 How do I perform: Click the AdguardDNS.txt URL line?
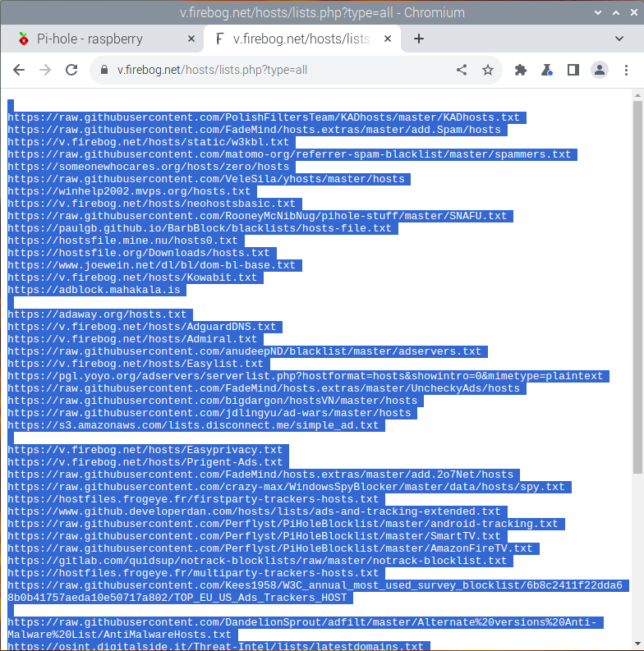[141, 327]
